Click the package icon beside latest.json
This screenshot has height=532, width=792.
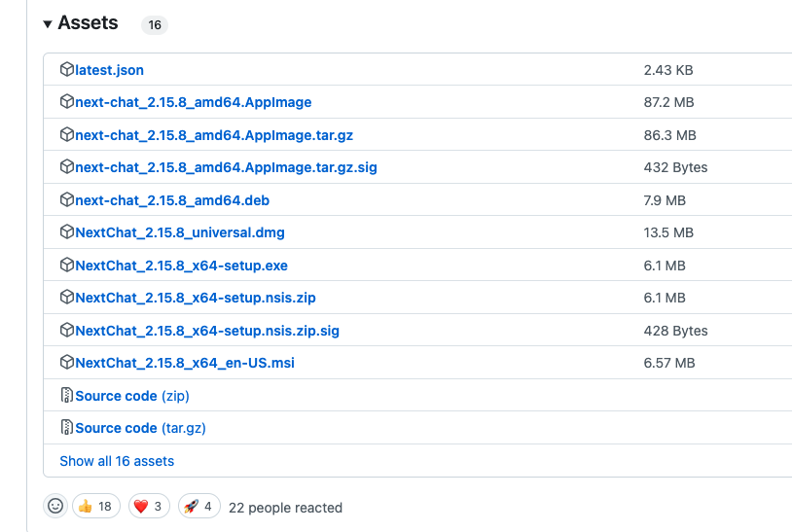point(67,69)
